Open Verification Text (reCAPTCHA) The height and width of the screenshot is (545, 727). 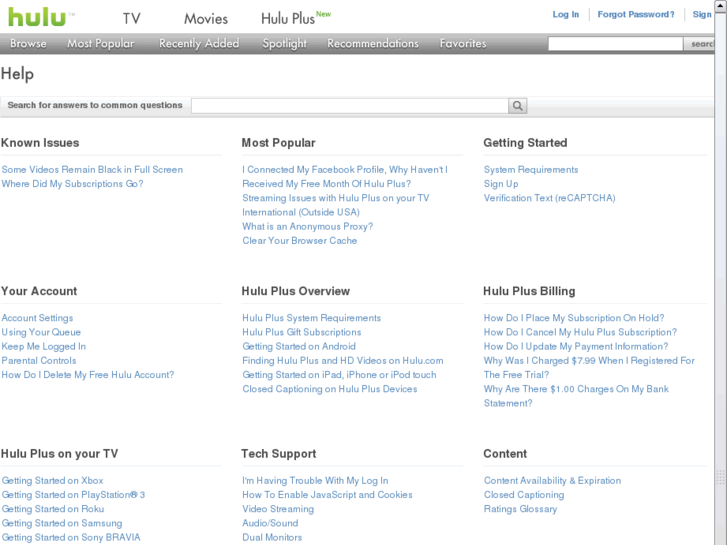pyautogui.click(x=549, y=198)
